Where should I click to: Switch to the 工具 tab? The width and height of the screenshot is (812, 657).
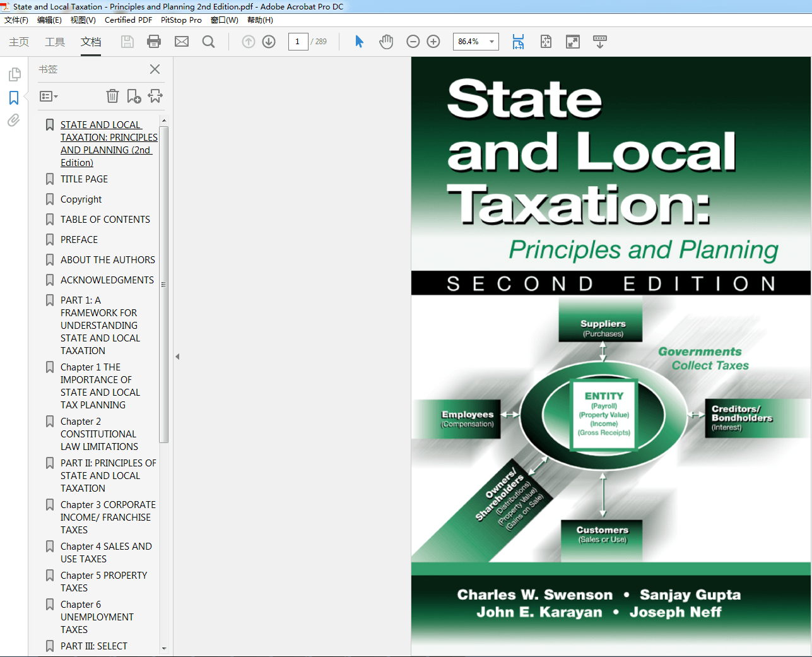[55, 42]
